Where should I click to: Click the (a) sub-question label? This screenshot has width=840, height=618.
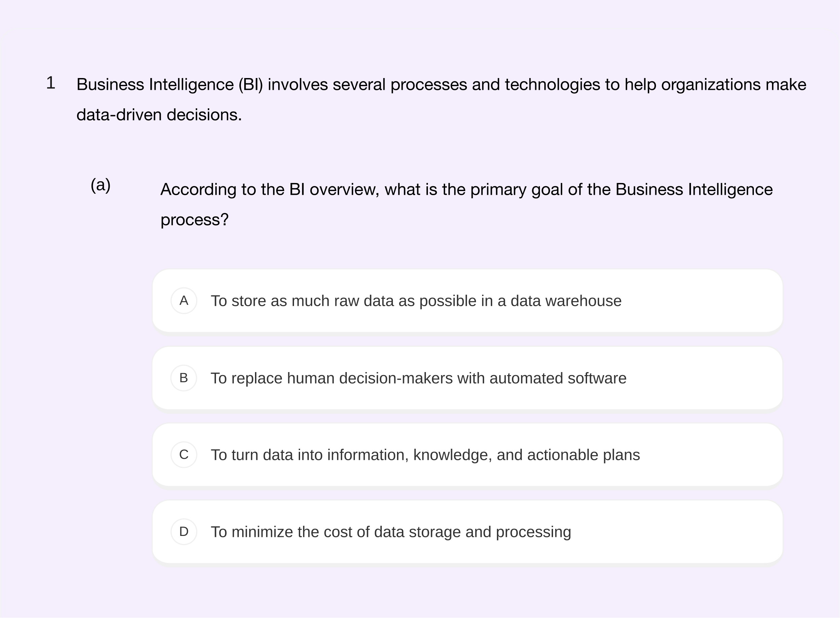click(101, 185)
